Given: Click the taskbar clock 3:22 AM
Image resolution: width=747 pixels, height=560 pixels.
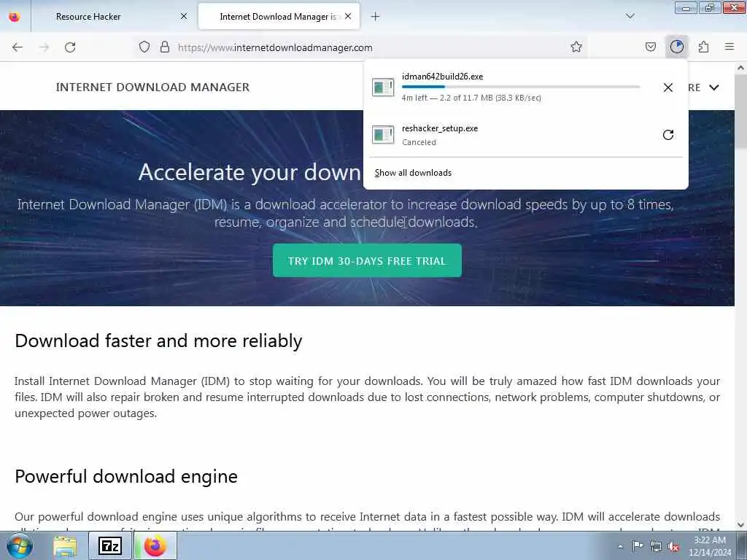Looking at the screenshot, I should pos(709,545).
